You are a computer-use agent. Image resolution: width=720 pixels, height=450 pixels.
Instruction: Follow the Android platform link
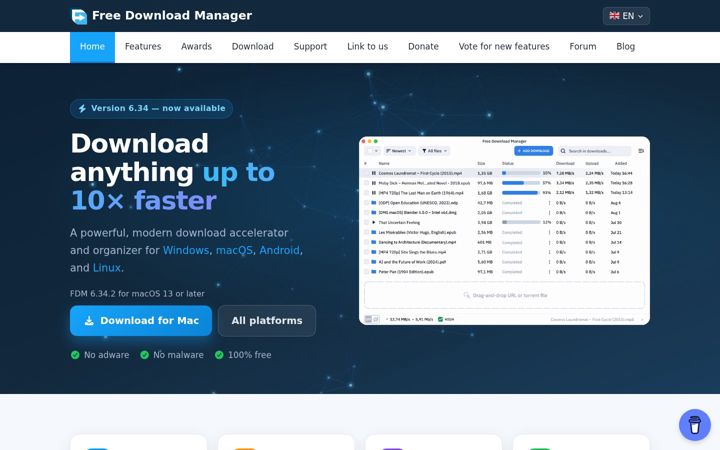pos(279,250)
